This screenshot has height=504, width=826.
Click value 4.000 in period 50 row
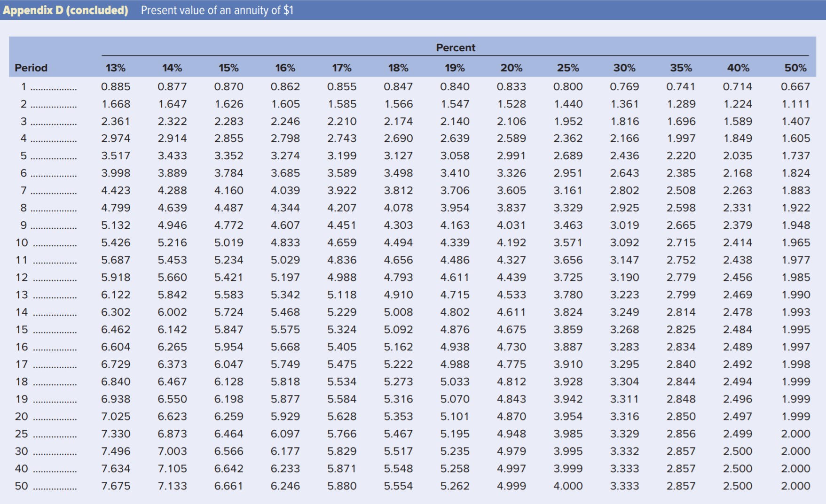pyautogui.click(x=568, y=486)
